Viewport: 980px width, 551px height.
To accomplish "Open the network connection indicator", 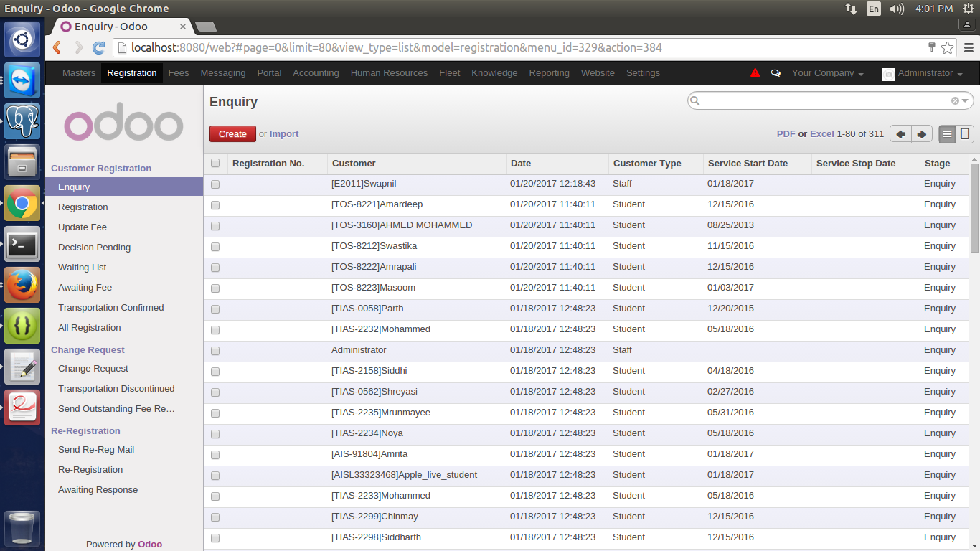I will coord(851,9).
